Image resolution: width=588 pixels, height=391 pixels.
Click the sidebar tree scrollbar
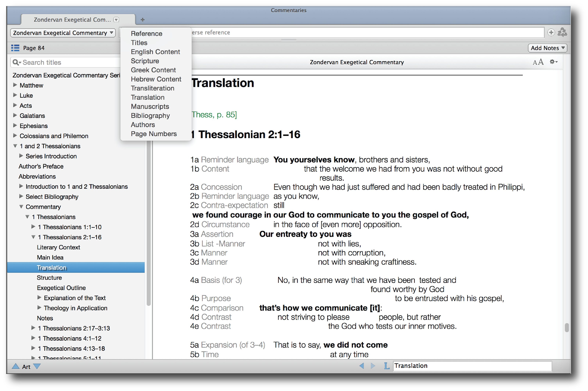[x=149, y=223]
